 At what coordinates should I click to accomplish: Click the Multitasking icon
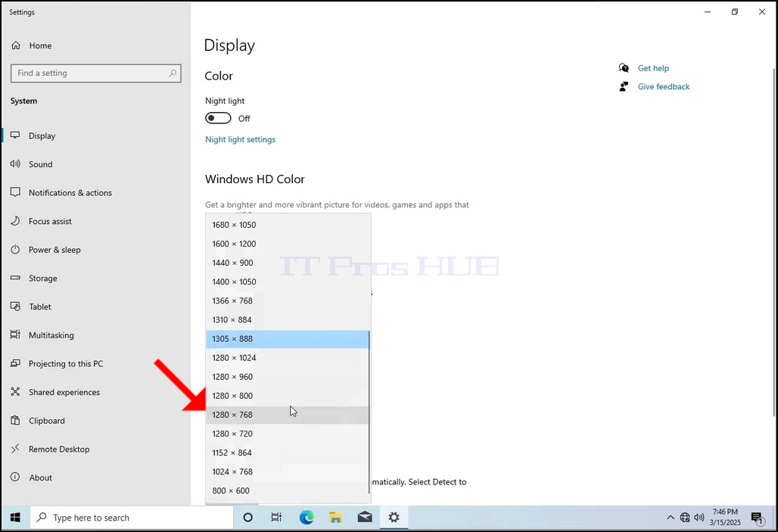15,334
